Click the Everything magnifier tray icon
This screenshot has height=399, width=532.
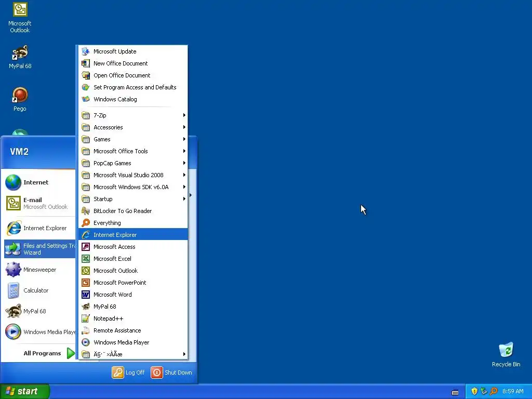[494, 391]
